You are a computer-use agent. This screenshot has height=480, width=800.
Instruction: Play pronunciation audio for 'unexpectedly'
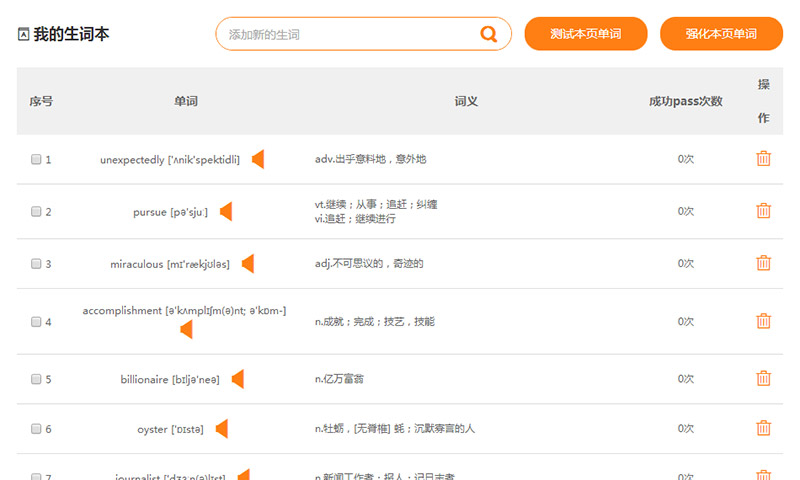coord(258,159)
